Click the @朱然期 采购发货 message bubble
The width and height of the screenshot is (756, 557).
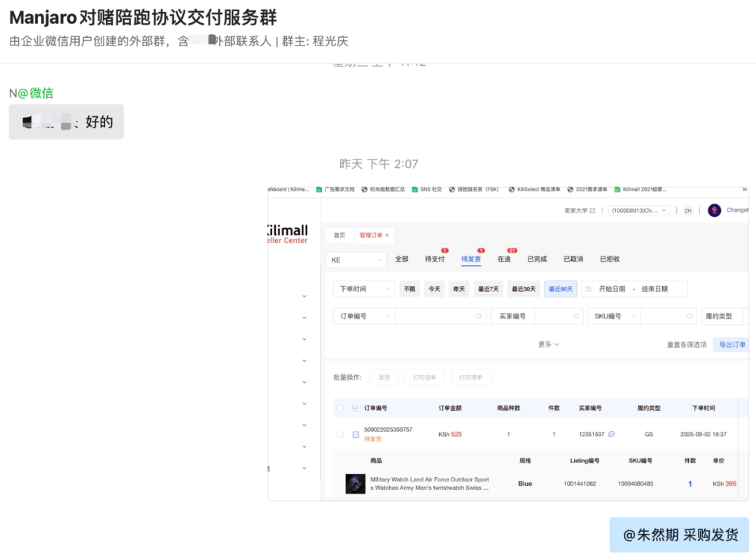pyautogui.click(x=679, y=535)
